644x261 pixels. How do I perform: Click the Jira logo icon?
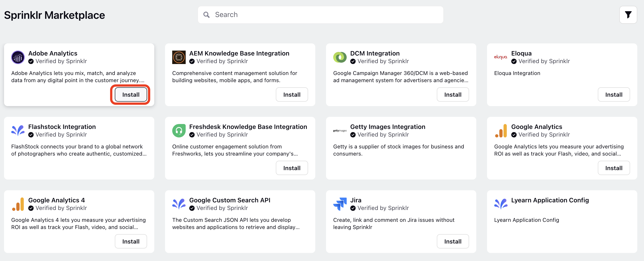click(x=340, y=204)
